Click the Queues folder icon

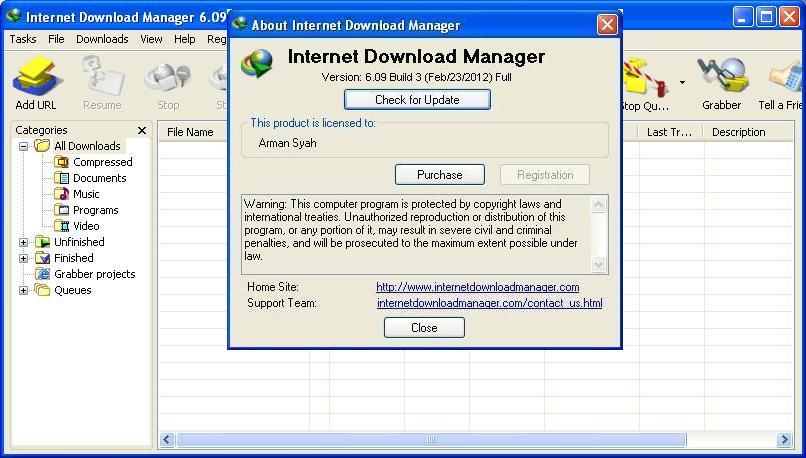pyautogui.click(x=43, y=290)
